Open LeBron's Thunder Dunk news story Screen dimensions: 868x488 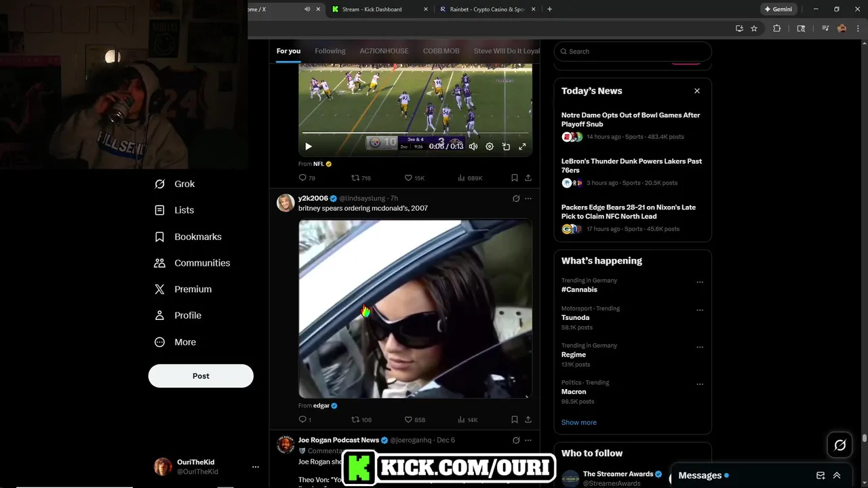[633, 172]
